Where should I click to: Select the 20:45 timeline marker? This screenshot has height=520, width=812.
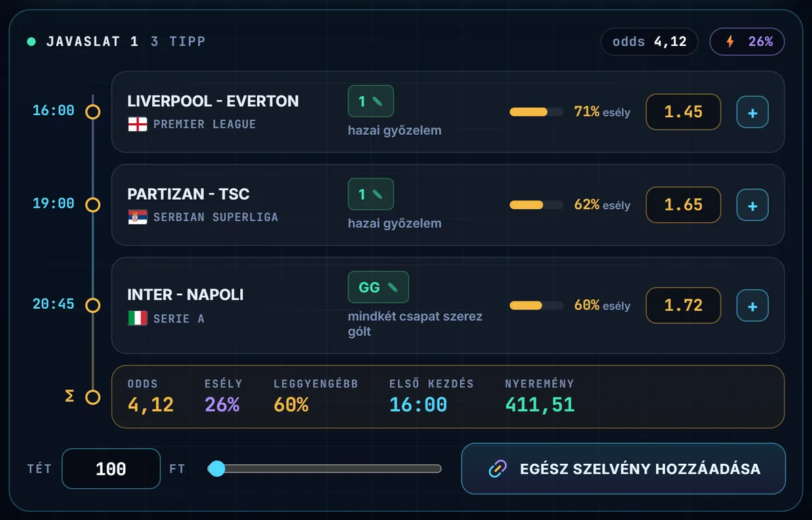click(93, 305)
